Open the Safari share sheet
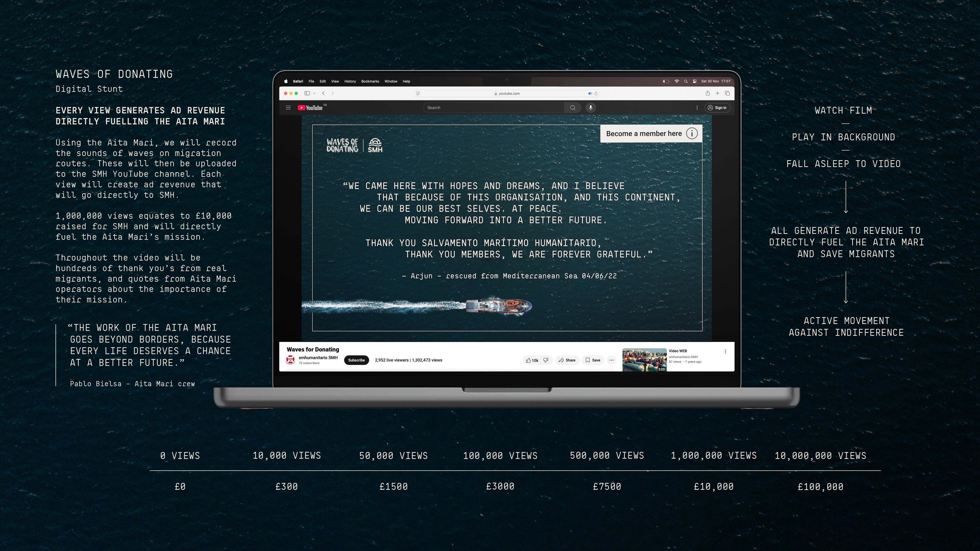The height and width of the screenshot is (551, 980). coord(708,93)
